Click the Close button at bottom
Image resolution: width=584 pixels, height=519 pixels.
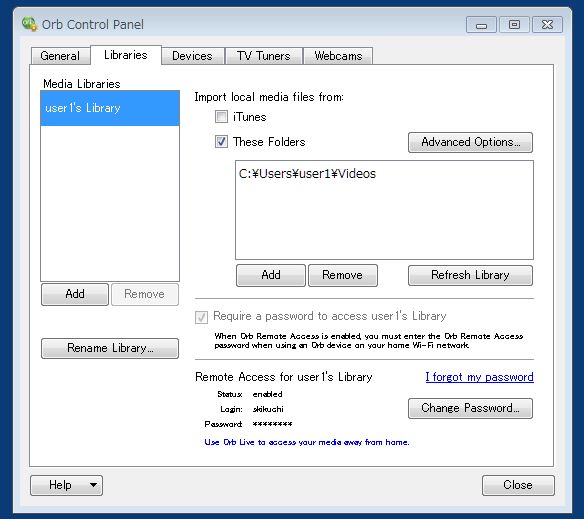coord(518,485)
